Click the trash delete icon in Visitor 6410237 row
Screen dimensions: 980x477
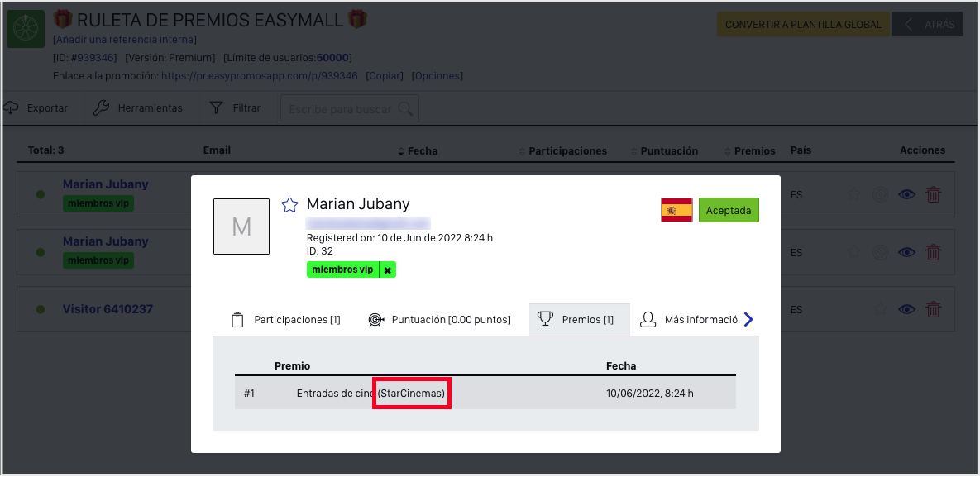[x=933, y=309]
